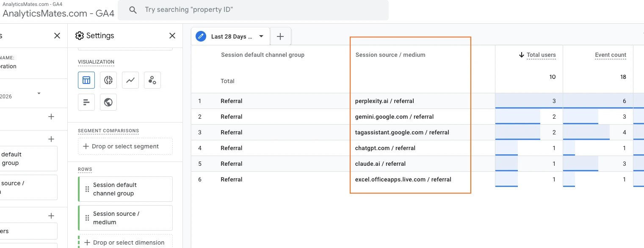Image resolution: width=644 pixels, height=248 pixels.
Task: Click the first plus icon in the left panel
Action: (51, 117)
